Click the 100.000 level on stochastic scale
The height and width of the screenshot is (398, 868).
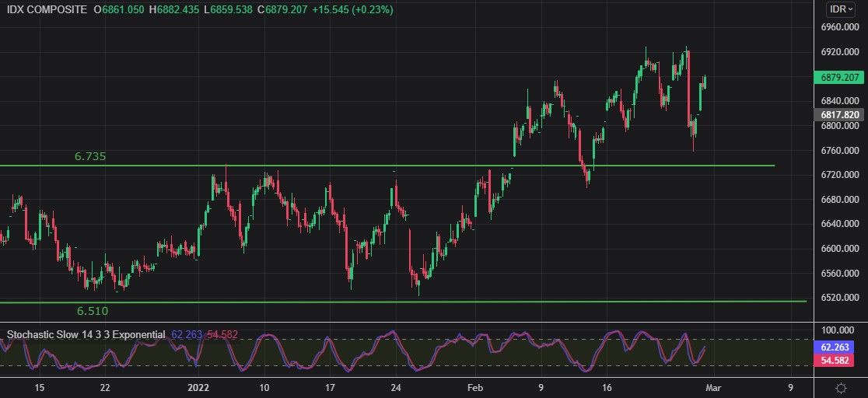click(840, 330)
